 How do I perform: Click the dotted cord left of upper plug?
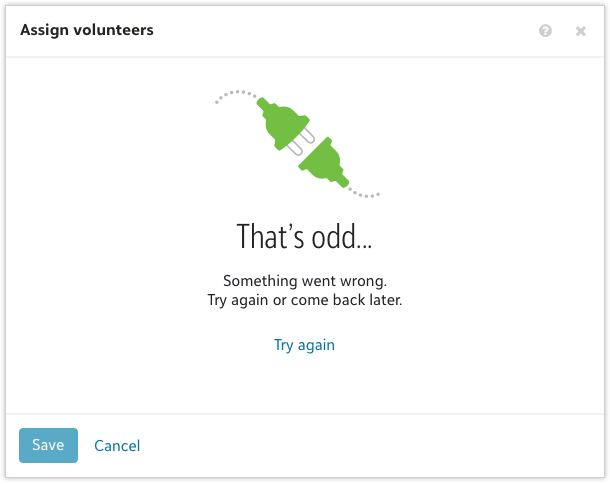pos(236,94)
